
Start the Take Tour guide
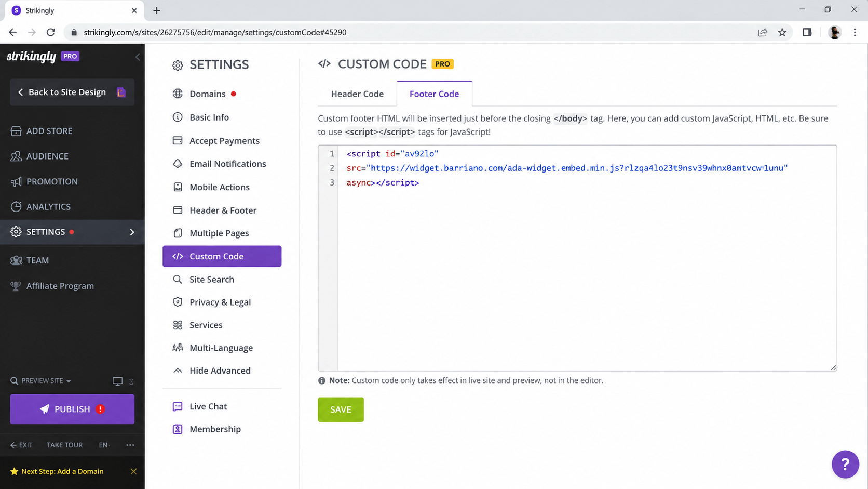point(64,445)
